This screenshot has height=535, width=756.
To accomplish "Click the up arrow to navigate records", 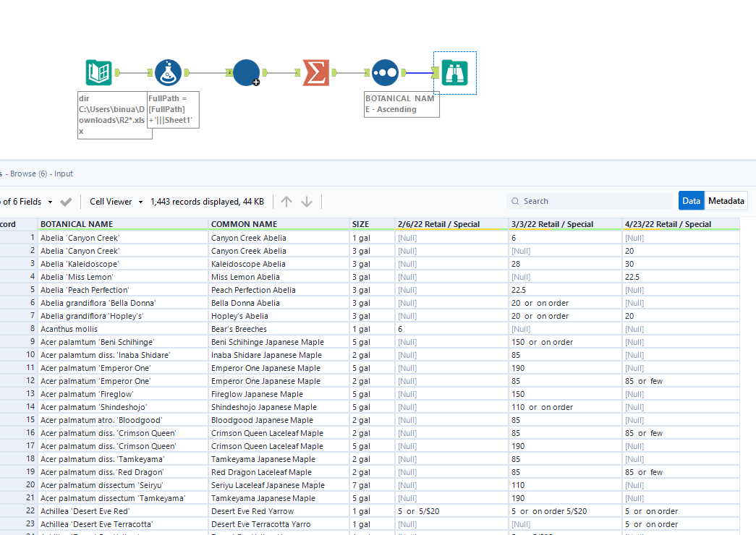I will 286,201.
